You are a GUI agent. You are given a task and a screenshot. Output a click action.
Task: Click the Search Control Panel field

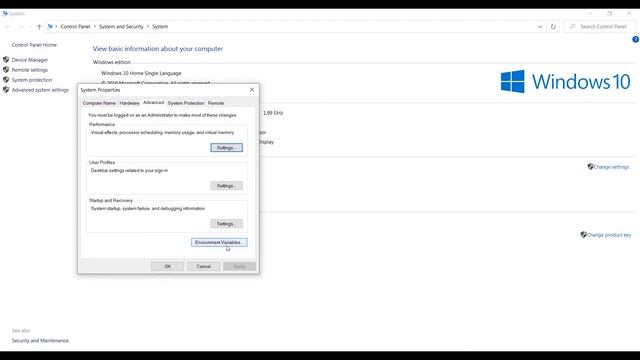pyautogui.click(x=599, y=27)
